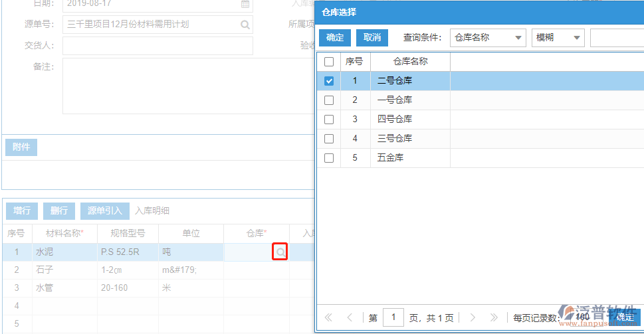This screenshot has height=334, width=644.
Task: Click 取消 button in warehouse dialog
Action: [x=372, y=38]
